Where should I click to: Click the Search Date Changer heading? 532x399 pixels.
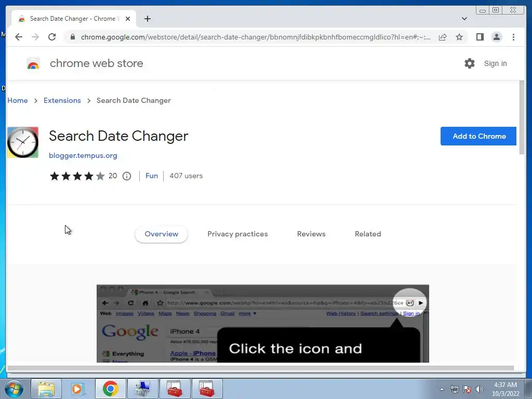118,136
